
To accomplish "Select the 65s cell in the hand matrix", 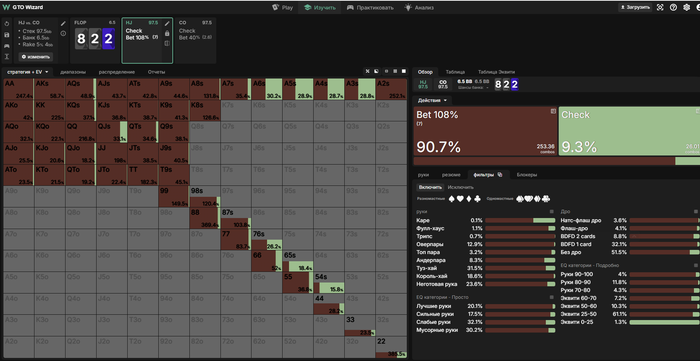I will [298, 261].
